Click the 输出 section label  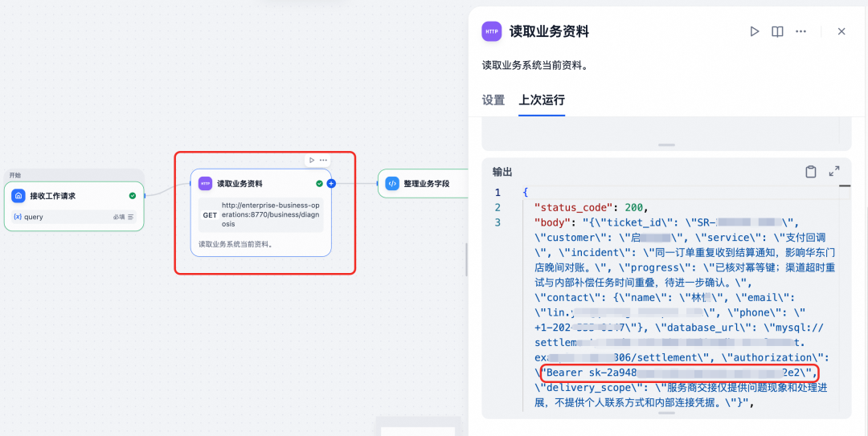click(x=502, y=172)
